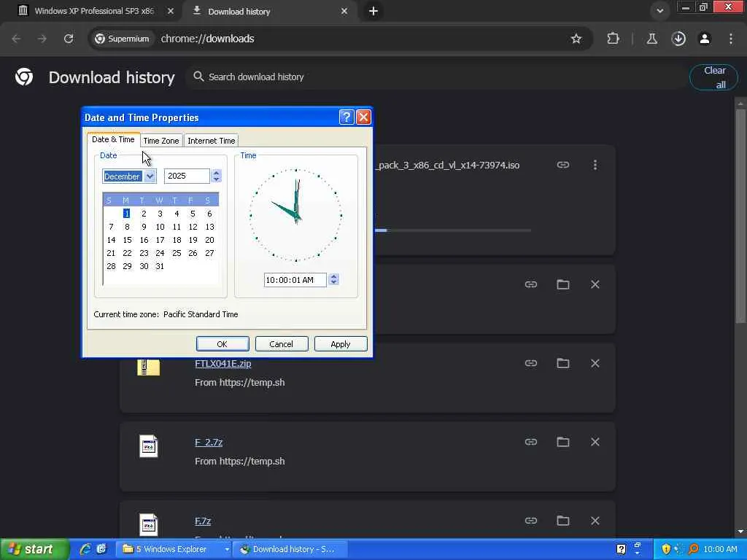Click the time spinner arrows

[333, 279]
